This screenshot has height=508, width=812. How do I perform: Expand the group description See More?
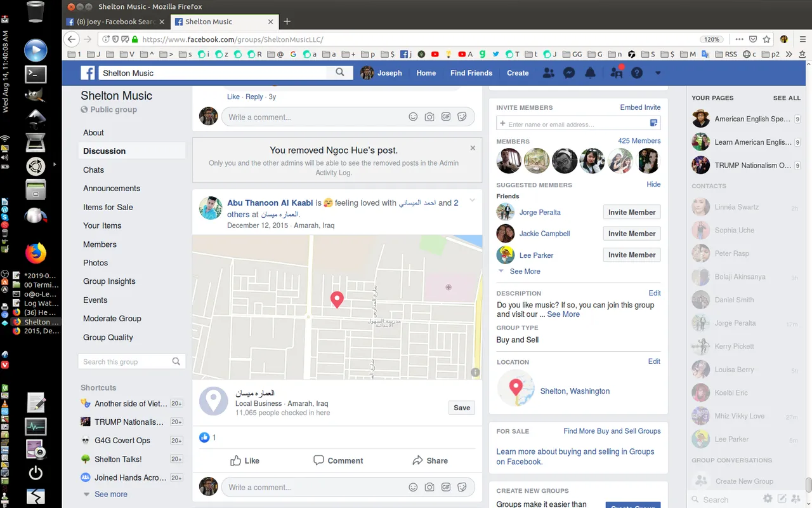coord(563,314)
